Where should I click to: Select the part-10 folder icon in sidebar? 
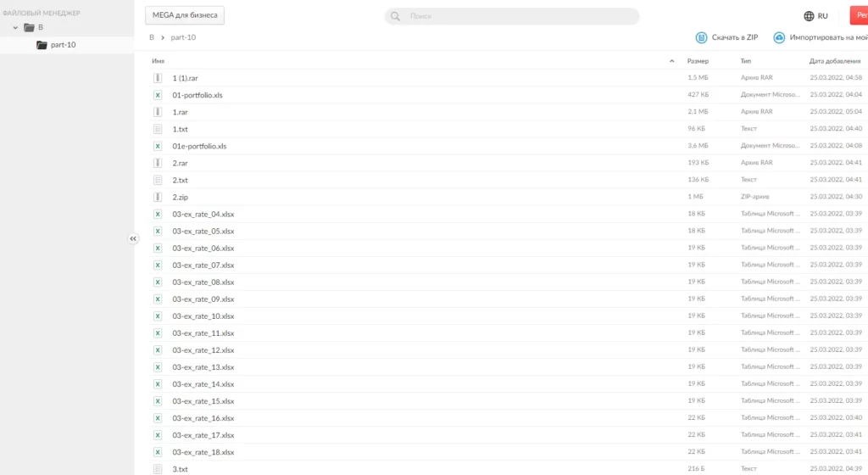point(42,45)
